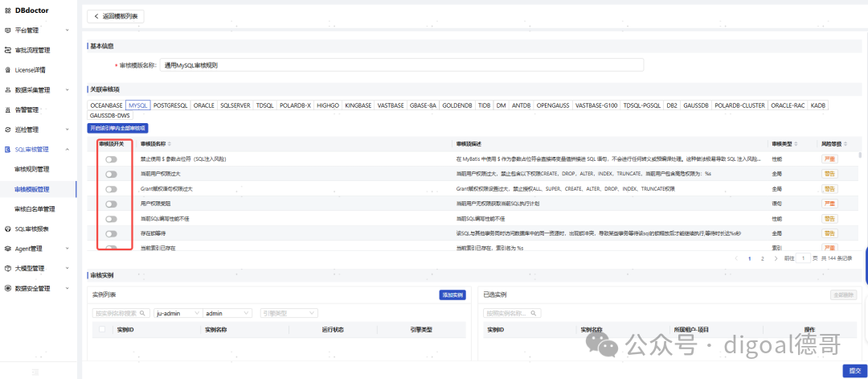Click the DBdoctor logo icon
The width and height of the screenshot is (868, 379).
click(x=8, y=10)
